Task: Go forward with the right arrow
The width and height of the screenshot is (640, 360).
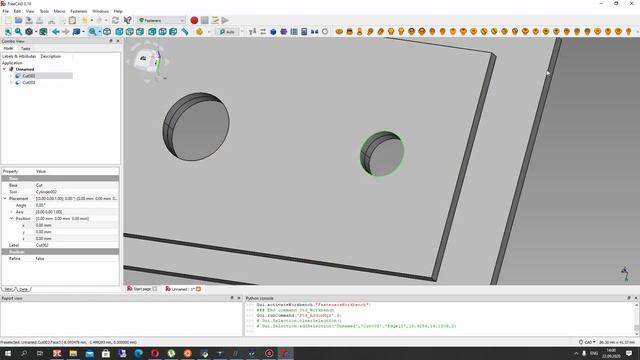Action: point(66,31)
